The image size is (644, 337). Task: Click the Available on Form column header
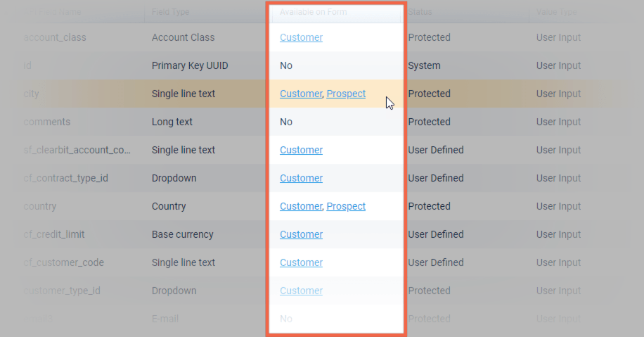(313, 12)
